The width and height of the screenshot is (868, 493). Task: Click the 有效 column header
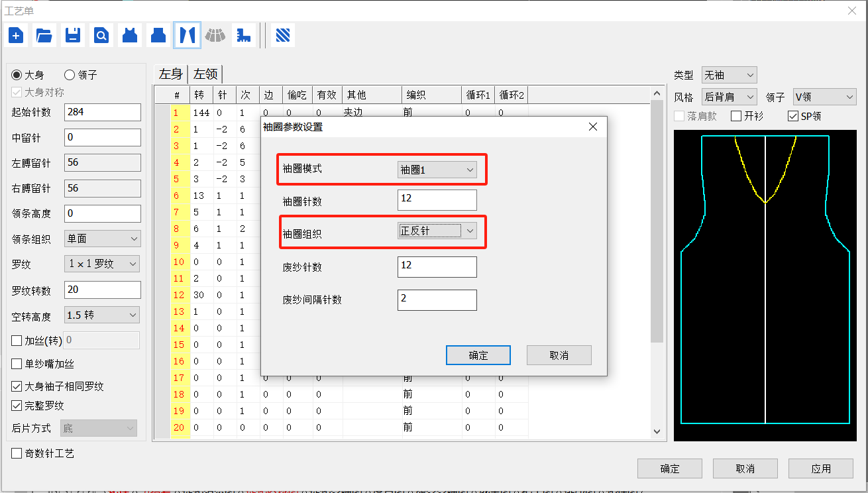328,95
